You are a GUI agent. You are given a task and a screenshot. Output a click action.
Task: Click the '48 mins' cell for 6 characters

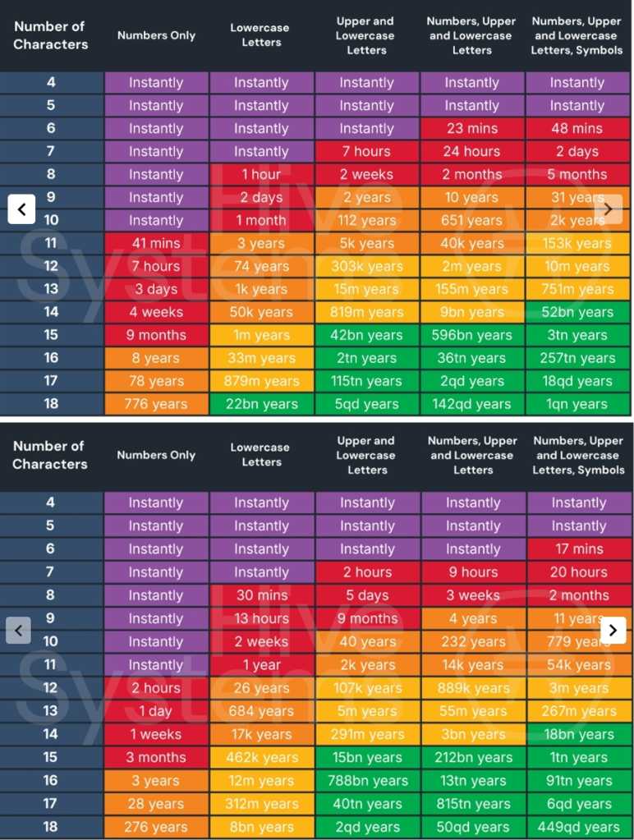(578, 128)
